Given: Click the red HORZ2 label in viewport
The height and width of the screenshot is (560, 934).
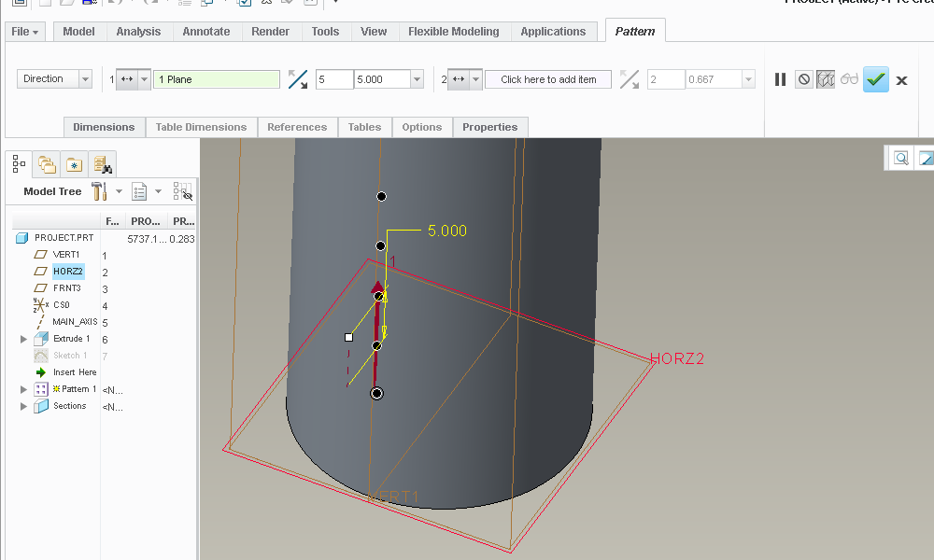Looking at the screenshot, I should coord(677,358).
